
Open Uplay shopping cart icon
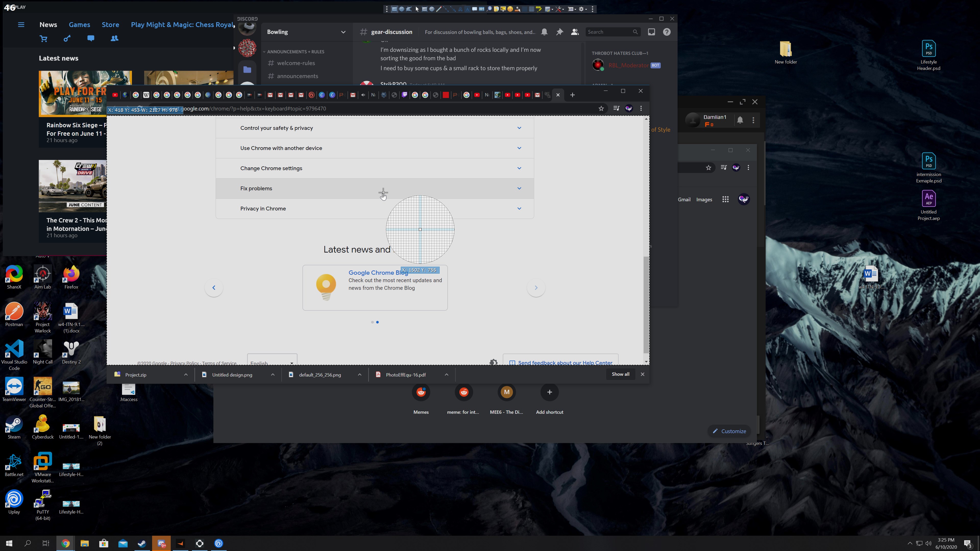[43, 39]
